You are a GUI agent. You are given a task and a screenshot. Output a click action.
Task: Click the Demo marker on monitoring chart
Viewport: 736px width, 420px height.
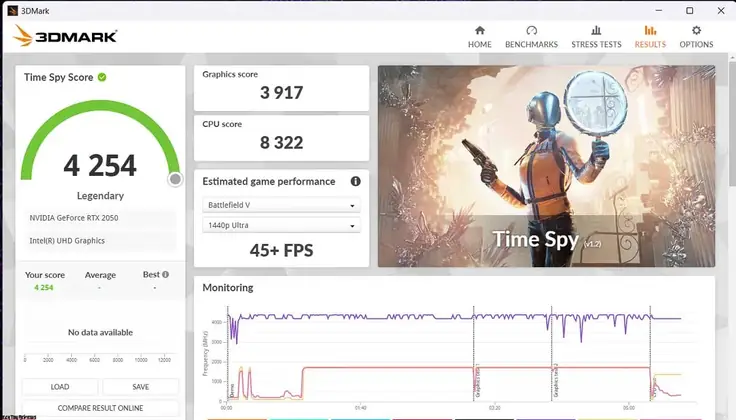pyautogui.click(x=232, y=390)
